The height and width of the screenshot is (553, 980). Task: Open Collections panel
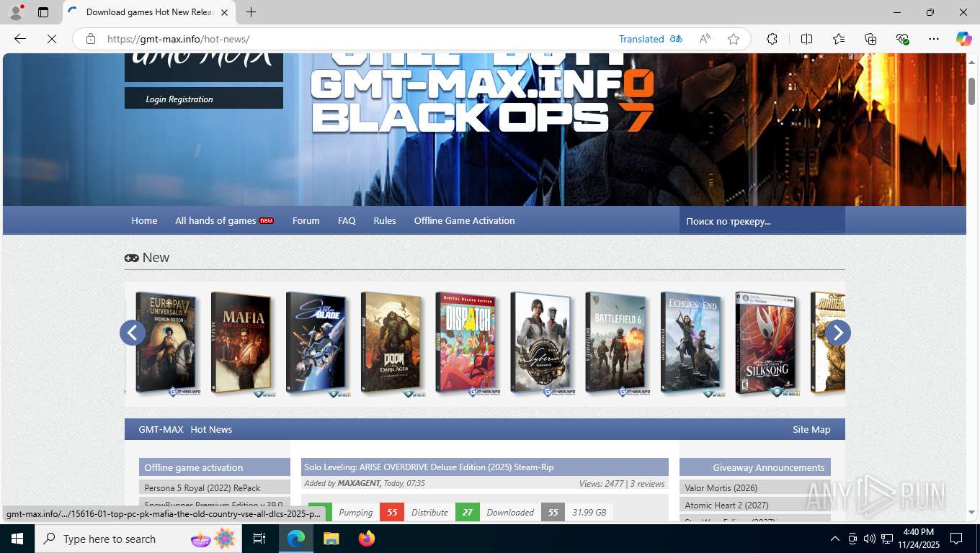coord(870,39)
